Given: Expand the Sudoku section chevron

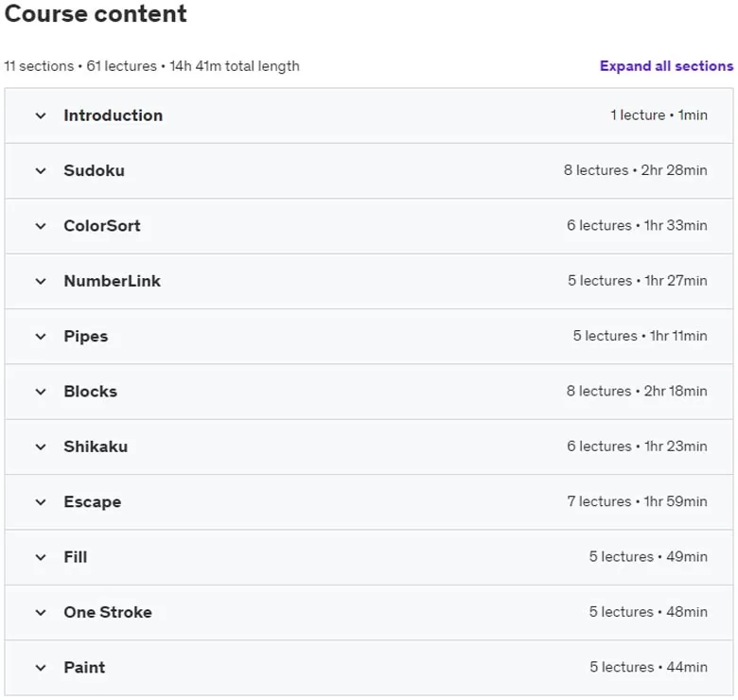Looking at the screenshot, I should coord(41,171).
